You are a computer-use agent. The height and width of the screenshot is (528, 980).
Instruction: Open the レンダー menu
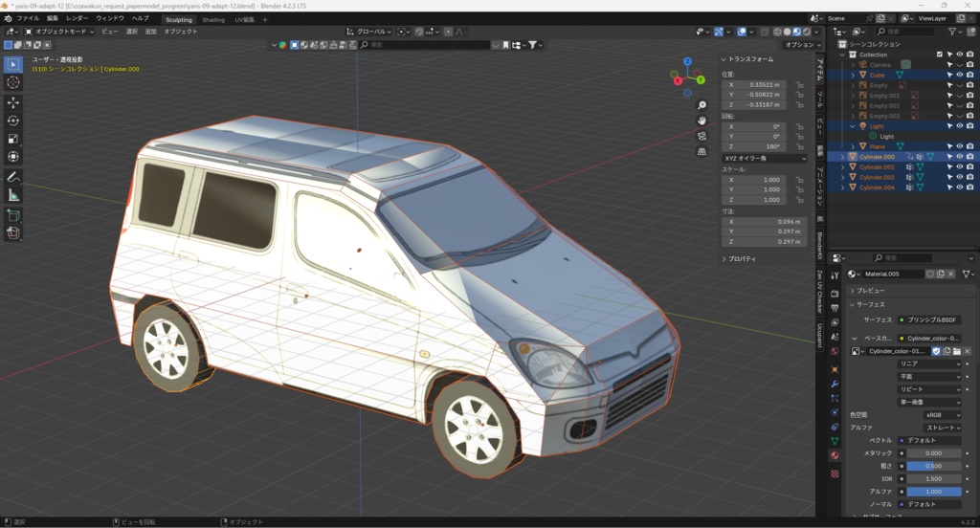point(78,18)
